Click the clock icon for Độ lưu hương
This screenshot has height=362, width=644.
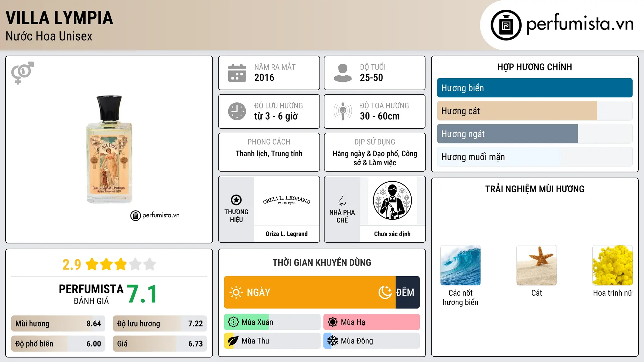click(x=237, y=111)
